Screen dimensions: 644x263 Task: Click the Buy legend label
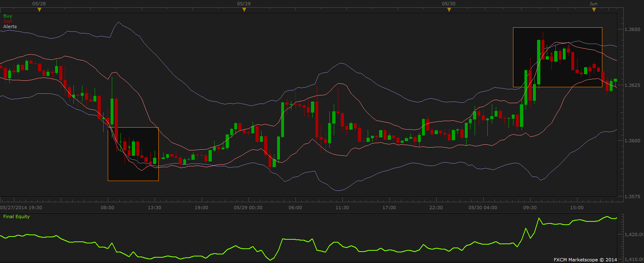pos(8,16)
